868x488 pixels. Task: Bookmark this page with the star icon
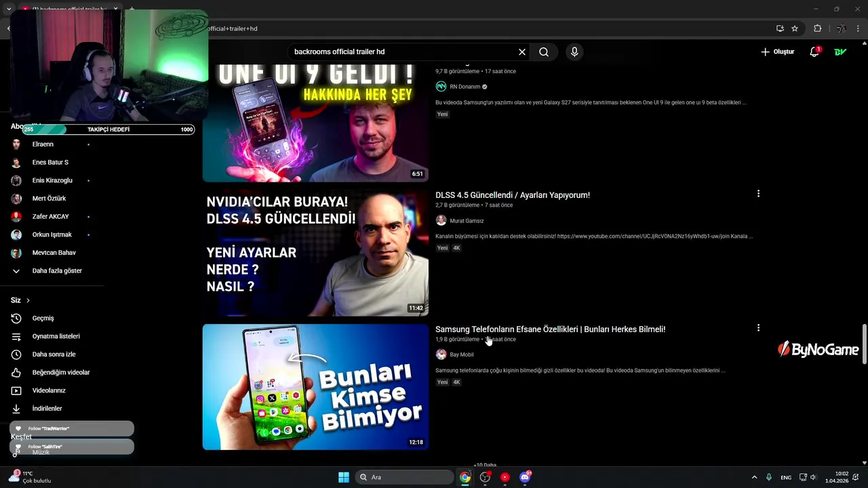pos(795,28)
